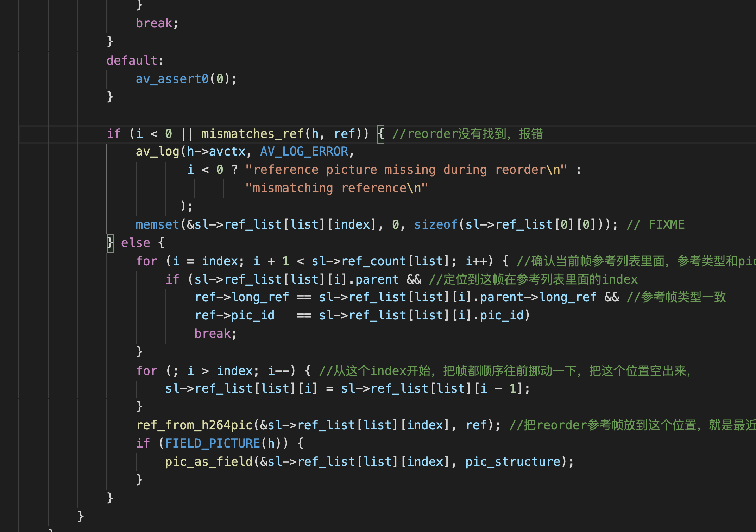Image resolution: width=756 pixels, height=532 pixels.
Task: Click the parent member in if condition
Action: click(x=377, y=279)
